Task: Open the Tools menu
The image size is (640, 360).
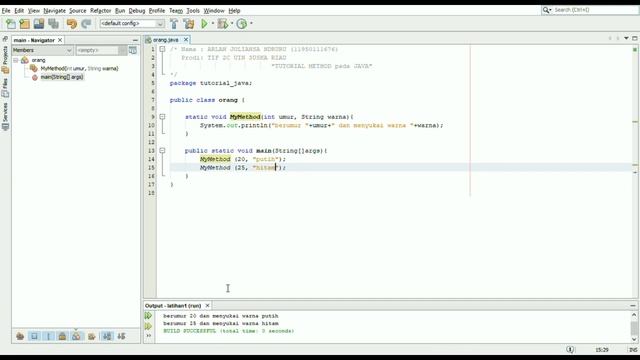Action: coord(193,11)
